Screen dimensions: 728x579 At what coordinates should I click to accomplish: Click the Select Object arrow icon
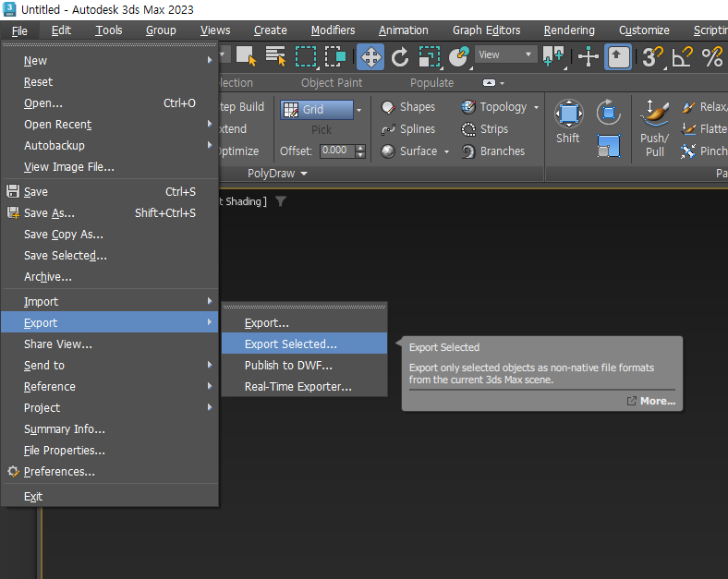[x=246, y=56]
